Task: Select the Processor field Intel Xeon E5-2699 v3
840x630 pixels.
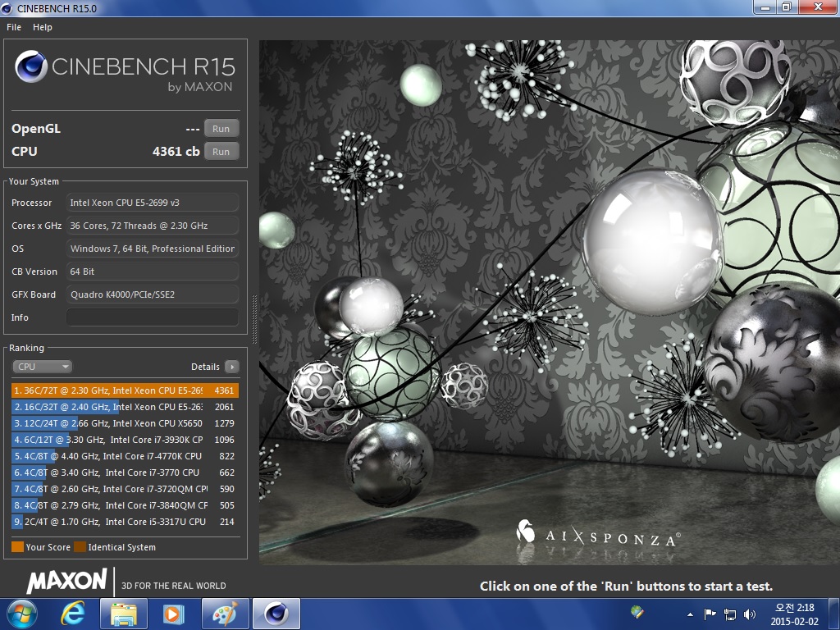Action: (x=153, y=203)
